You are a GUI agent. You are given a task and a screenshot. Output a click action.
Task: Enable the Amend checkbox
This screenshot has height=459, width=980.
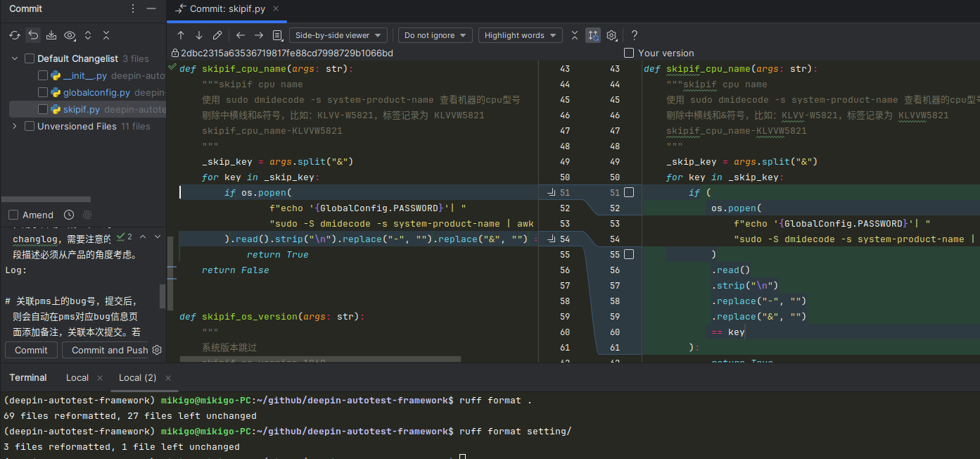pyautogui.click(x=13, y=215)
